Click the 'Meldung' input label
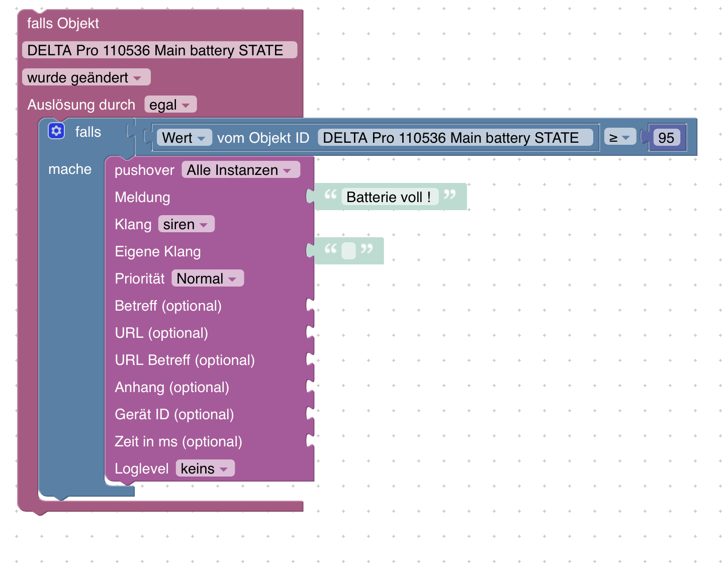This screenshot has width=728, height=565. tap(142, 197)
